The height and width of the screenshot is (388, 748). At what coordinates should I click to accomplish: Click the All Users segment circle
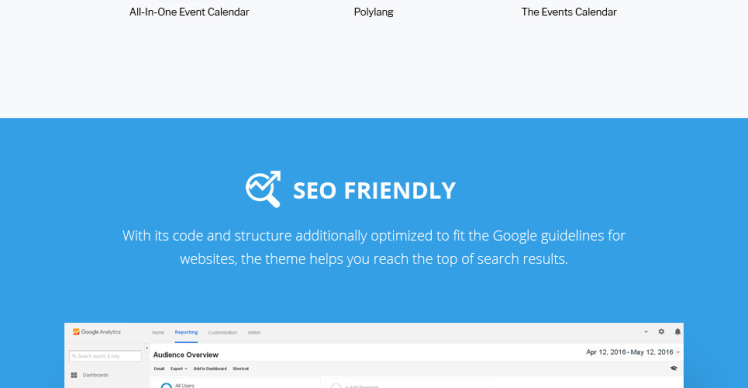coord(166,386)
